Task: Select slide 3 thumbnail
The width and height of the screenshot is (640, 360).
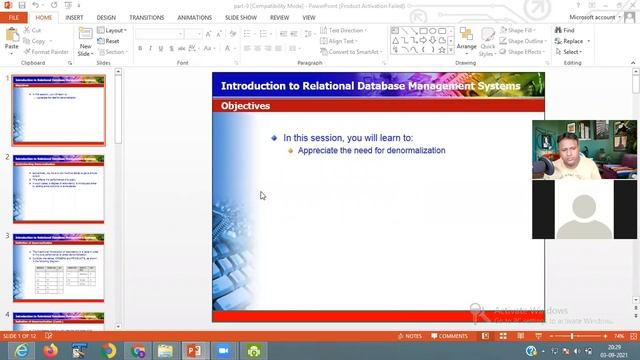Action: point(58,268)
